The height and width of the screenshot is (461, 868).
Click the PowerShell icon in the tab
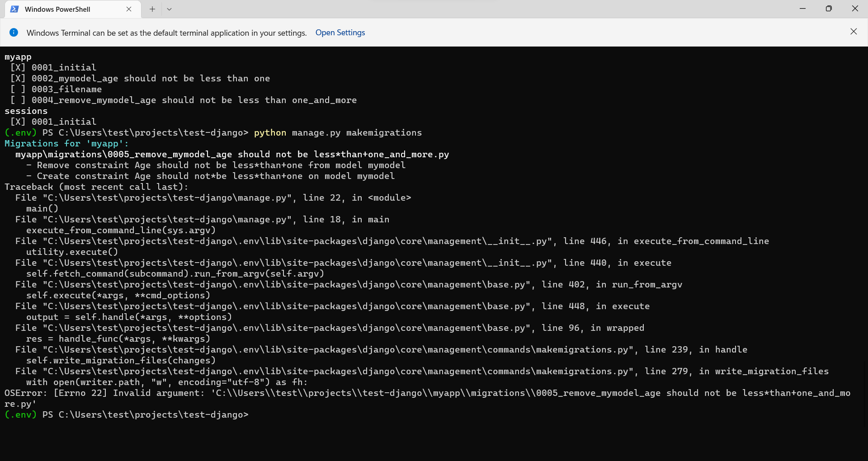14,9
